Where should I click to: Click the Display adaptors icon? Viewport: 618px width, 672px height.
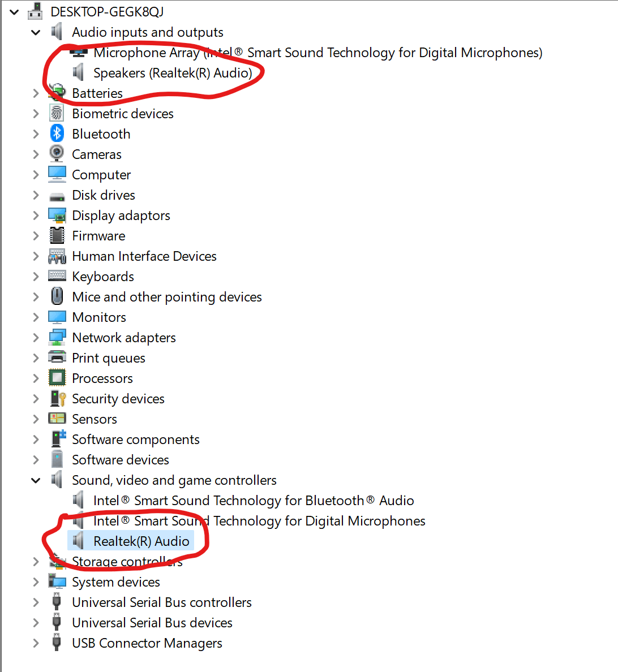tap(57, 215)
